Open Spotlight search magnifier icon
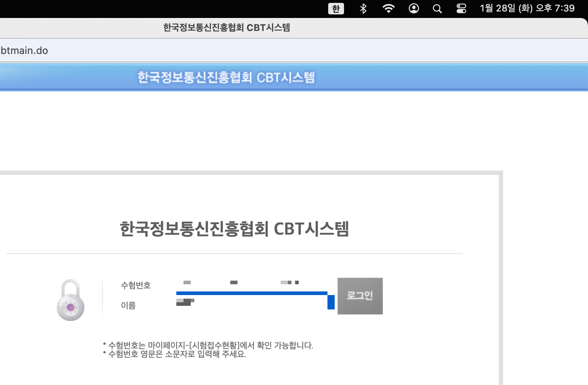This screenshot has width=588, height=385. click(x=437, y=9)
